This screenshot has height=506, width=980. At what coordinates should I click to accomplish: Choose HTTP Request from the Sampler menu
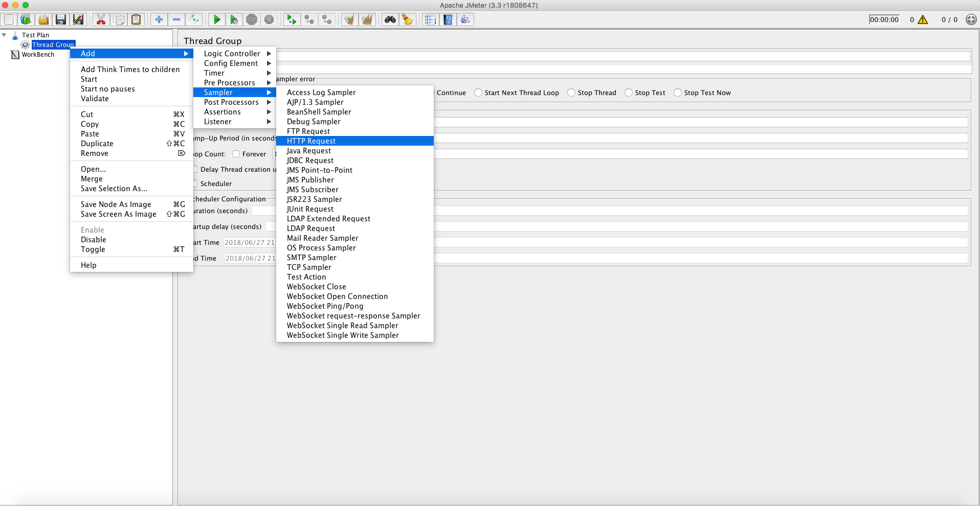pos(311,141)
